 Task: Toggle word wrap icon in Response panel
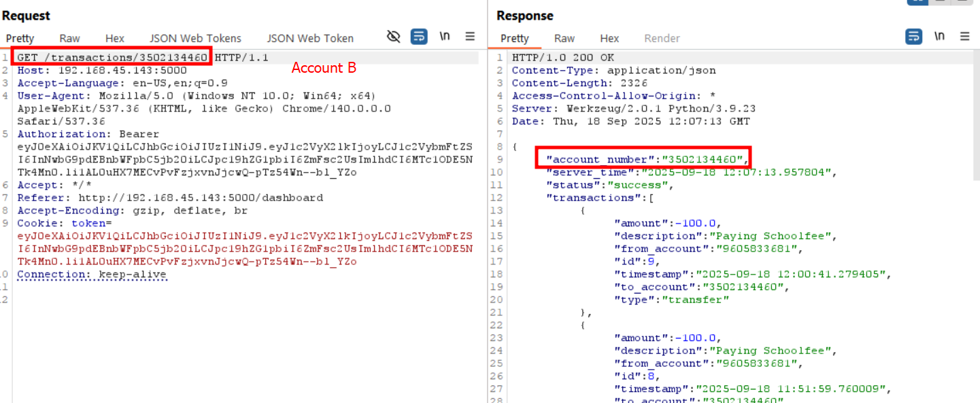[x=913, y=37]
